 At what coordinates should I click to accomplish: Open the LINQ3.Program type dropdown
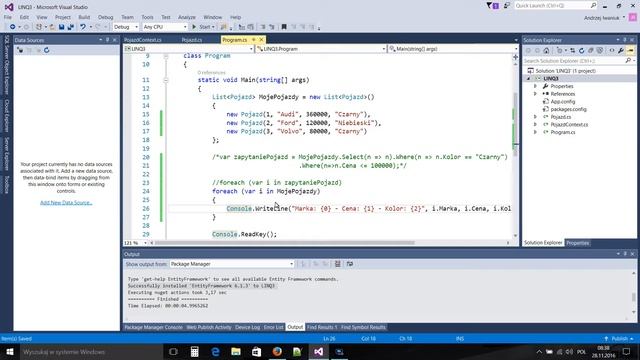(x=321, y=49)
